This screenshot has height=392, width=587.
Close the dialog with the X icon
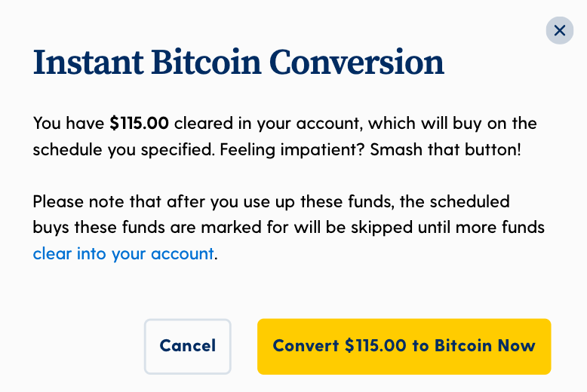pyautogui.click(x=559, y=30)
